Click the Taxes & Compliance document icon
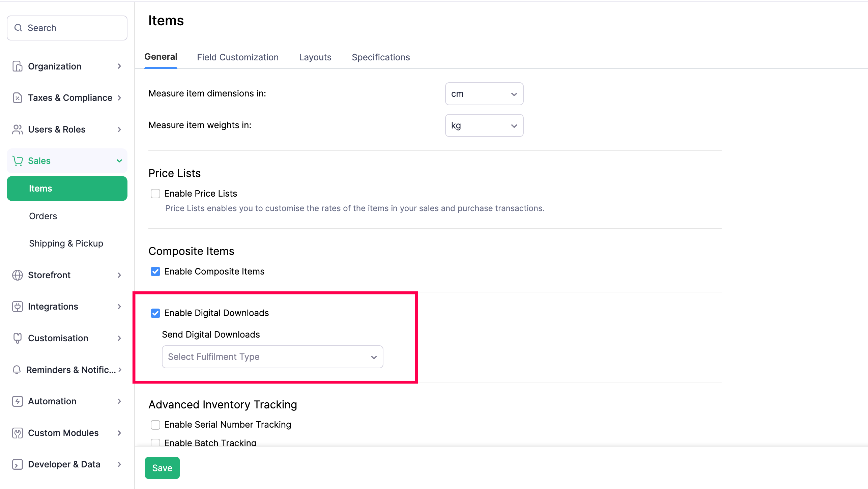This screenshot has width=868, height=489. coord(17,98)
